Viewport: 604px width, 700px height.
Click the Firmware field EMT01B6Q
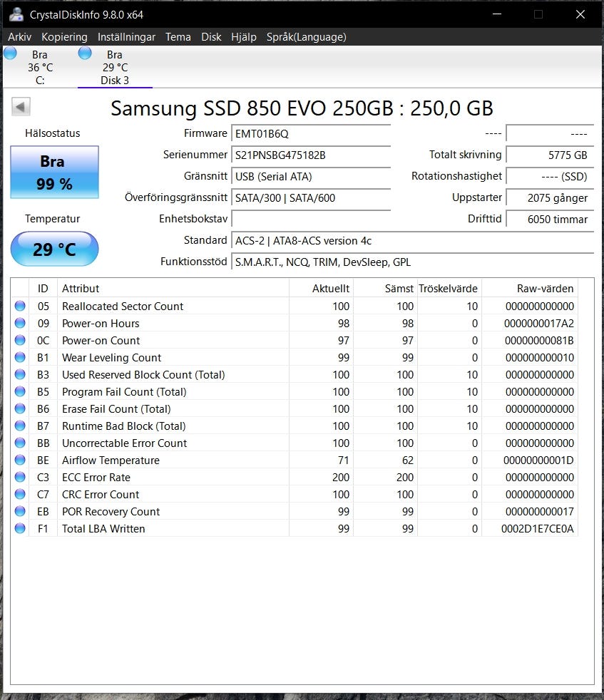click(x=311, y=133)
